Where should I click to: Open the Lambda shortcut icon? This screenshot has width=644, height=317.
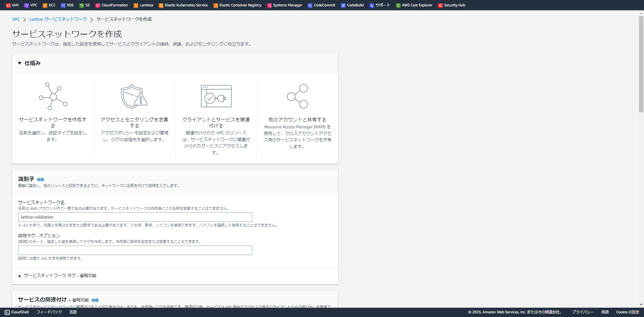point(136,5)
